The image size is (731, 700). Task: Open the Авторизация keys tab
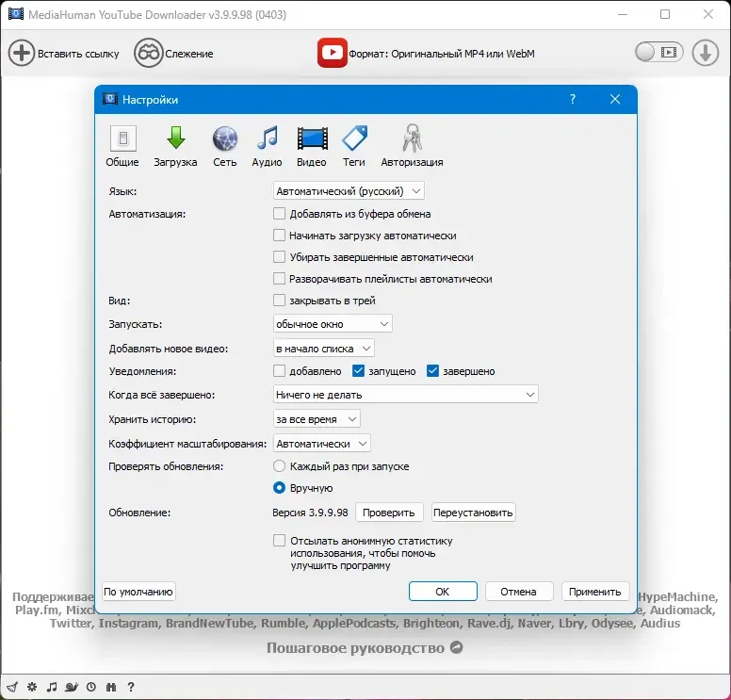coord(412,146)
